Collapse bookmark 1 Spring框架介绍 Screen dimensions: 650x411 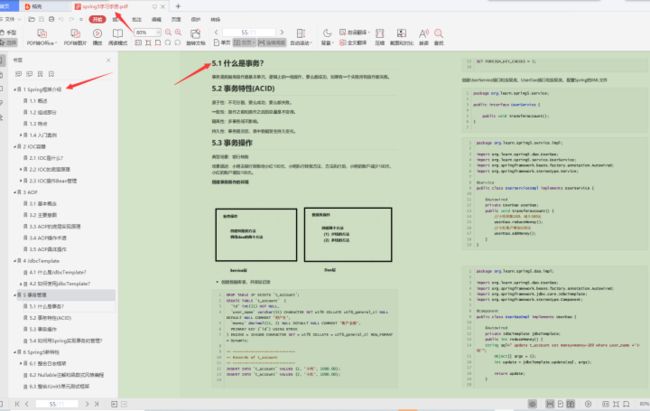pos(15,90)
